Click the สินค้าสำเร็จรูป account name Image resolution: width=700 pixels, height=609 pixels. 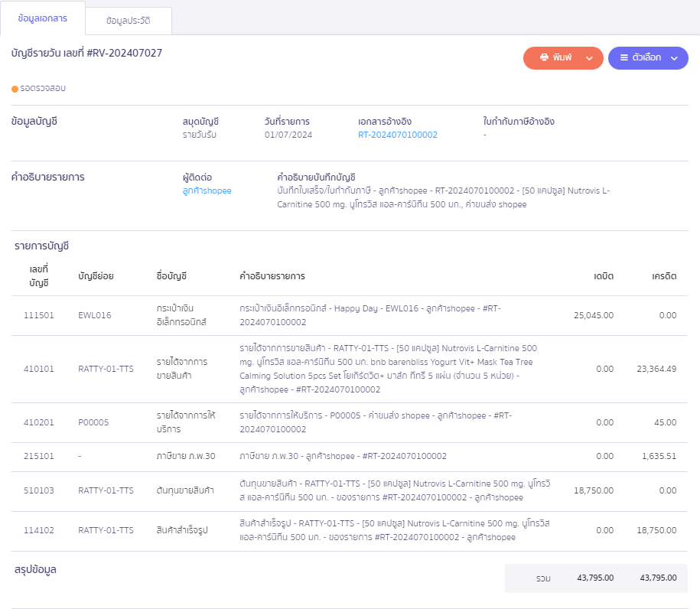[x=182, y=530]
